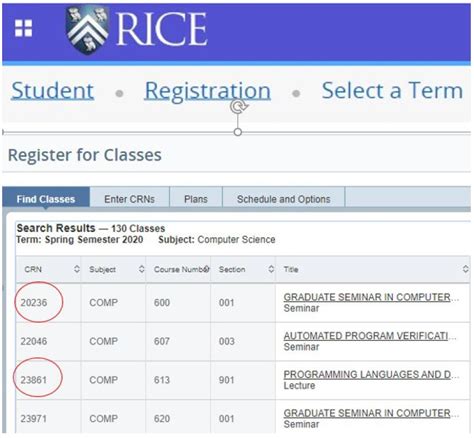Open the grid apps menu icon

point(24,28)
